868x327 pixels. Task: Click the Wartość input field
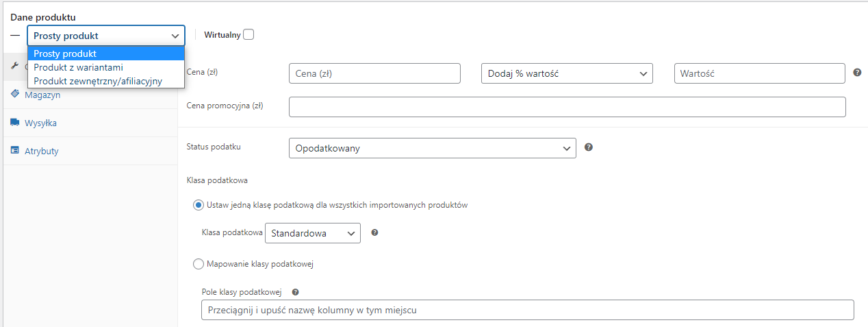[x=760, y=73]
